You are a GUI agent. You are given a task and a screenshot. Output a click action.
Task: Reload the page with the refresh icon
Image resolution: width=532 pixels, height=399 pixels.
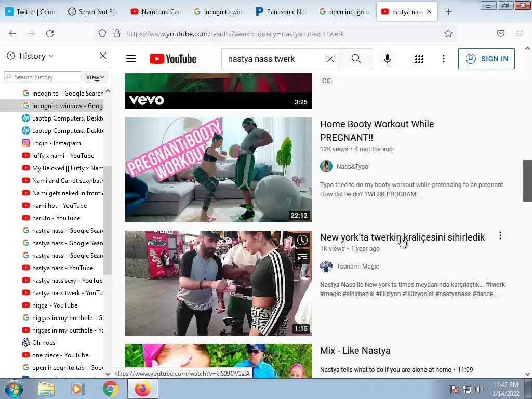click(50, 34)
